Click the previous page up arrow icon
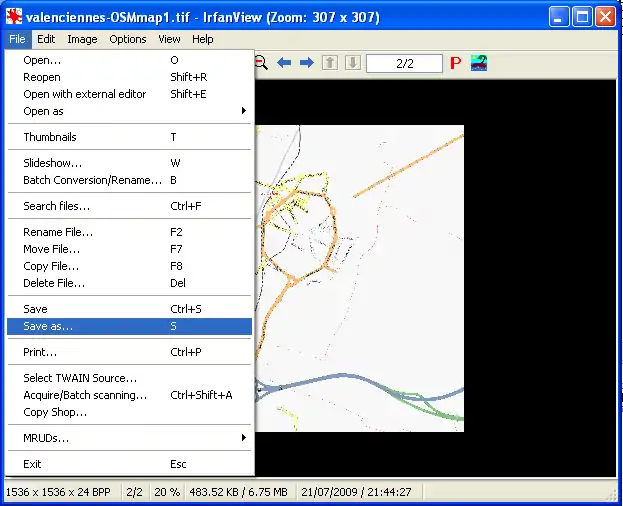 click(331, 63)
